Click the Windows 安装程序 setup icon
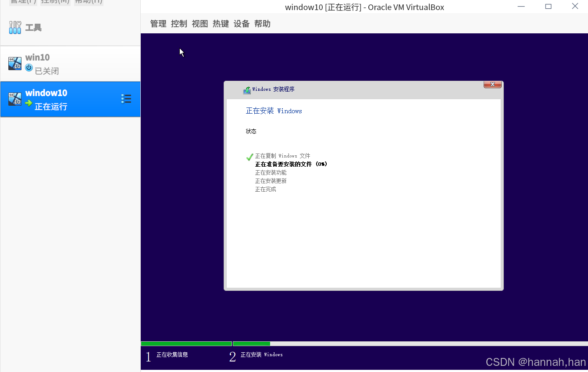Image resolution: width=588 pixels, height=372 pixels. (x=247, y=90)
